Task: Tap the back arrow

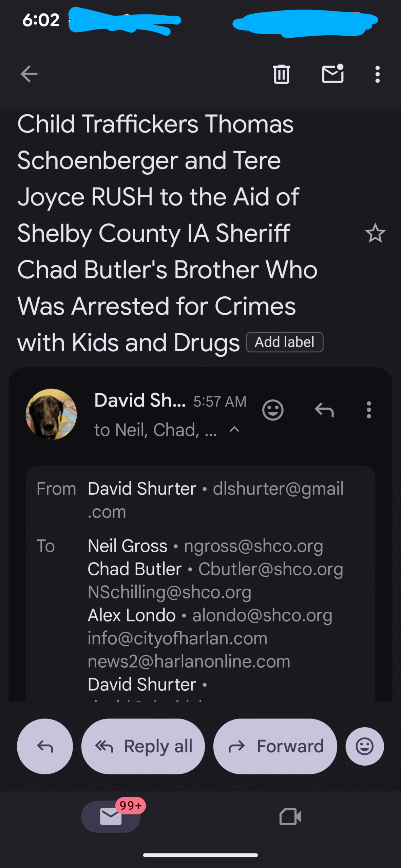Action: tap(29, 74)
